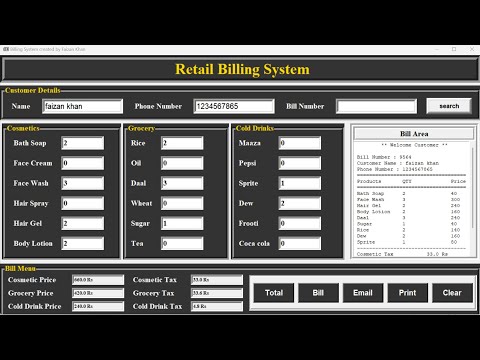Focus the Tea quantity input
480x360 pixels.
182,243
